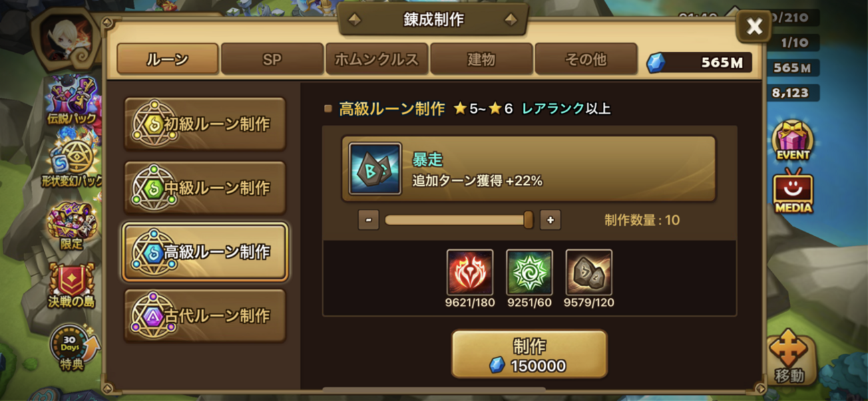Select 初級ルーン制作 category

point(205,124)
